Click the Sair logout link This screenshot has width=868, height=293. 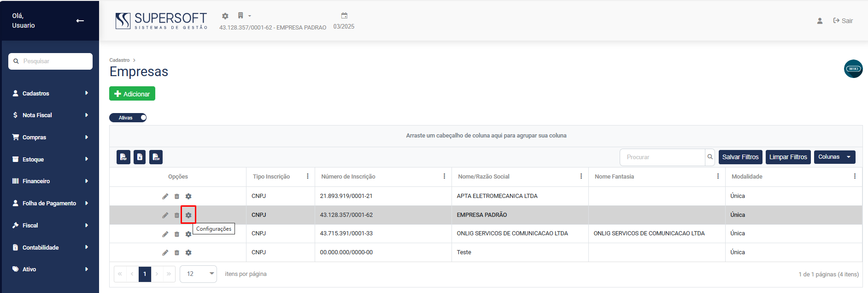(x=843, y=21)
